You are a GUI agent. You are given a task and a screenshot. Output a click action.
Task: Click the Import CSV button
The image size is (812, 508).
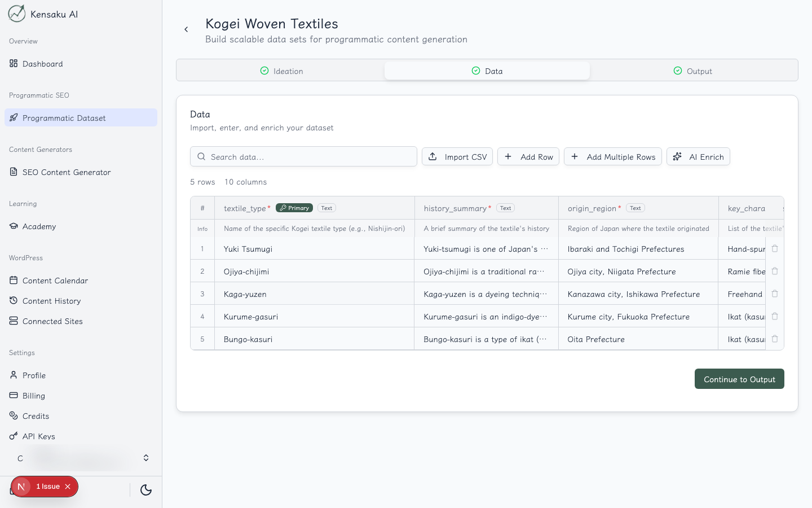pos(457,157)
